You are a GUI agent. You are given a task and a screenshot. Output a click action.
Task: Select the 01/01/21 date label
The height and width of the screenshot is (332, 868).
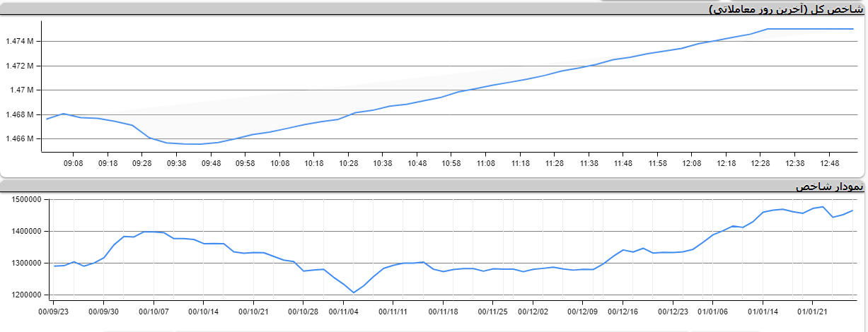tap(814, 311)
